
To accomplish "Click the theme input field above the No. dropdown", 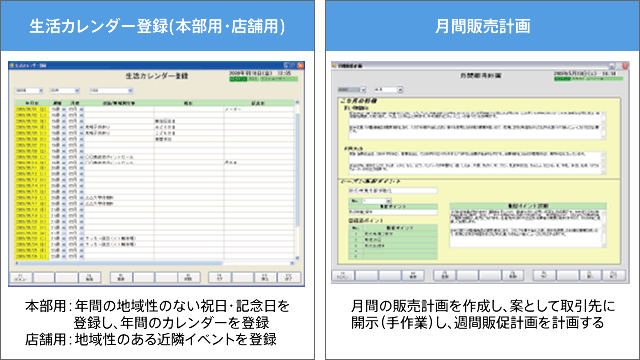I will tap(393, 191).
